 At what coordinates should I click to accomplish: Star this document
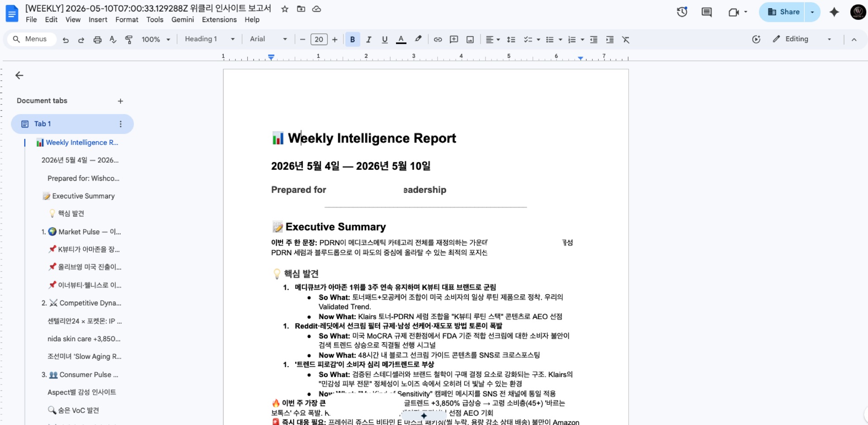[285, 9]
